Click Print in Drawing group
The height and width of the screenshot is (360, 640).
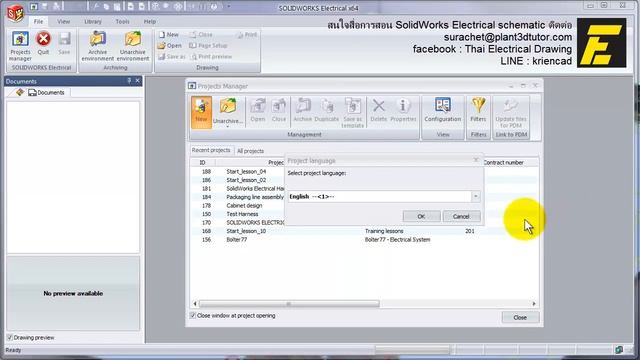[x=247, y=35]
